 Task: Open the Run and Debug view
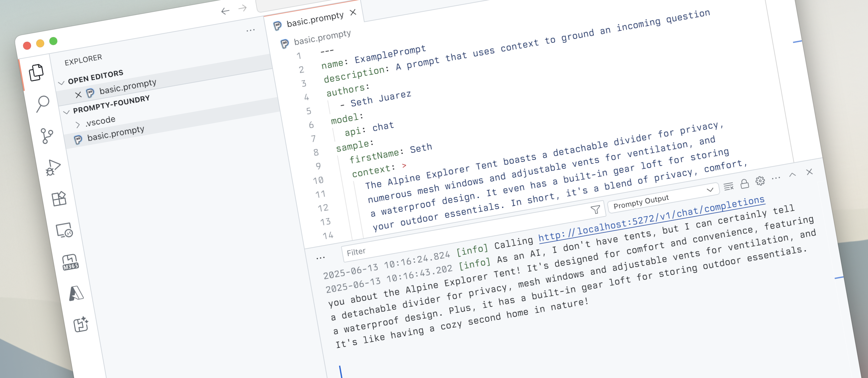[53, 167]
